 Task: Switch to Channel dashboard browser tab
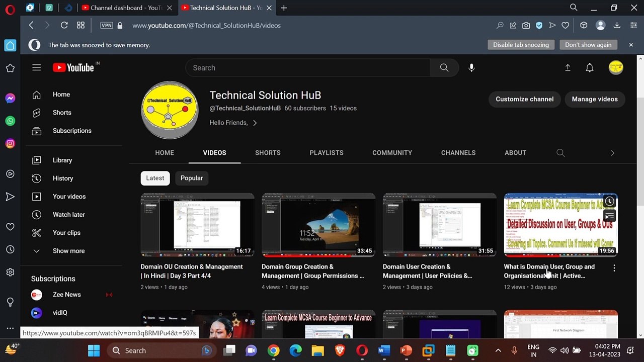coord(126,8)
